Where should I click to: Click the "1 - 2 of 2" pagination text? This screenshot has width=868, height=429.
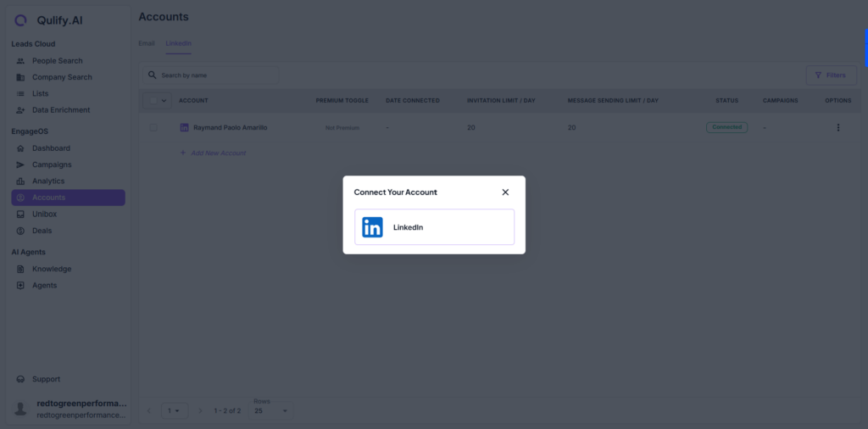(x=227, y=410)
